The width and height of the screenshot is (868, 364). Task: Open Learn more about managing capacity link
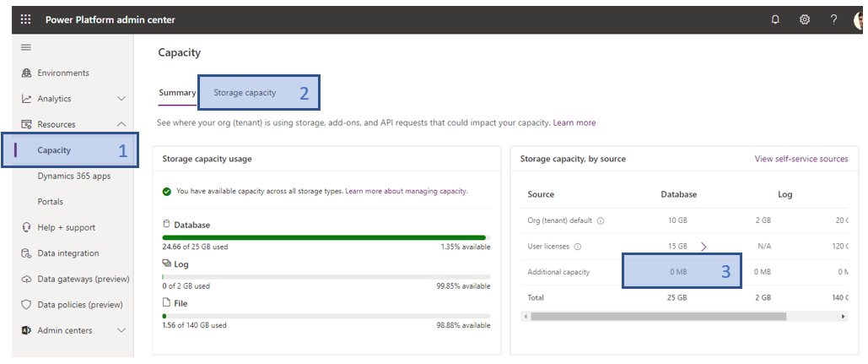[406, 192]
